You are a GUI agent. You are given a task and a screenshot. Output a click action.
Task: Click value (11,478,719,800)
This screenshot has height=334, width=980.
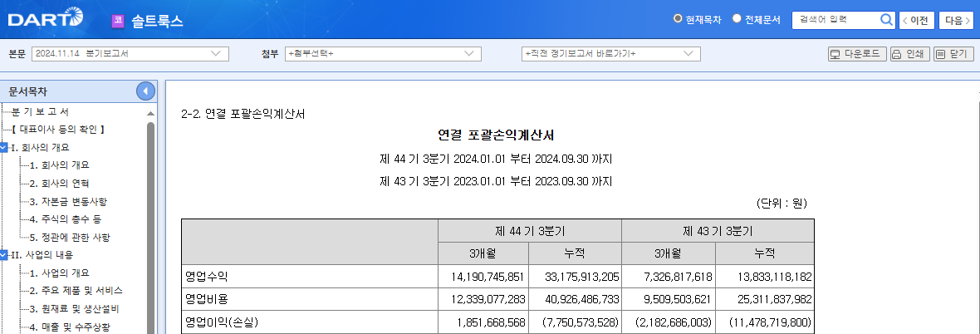[x=770, y=322]
